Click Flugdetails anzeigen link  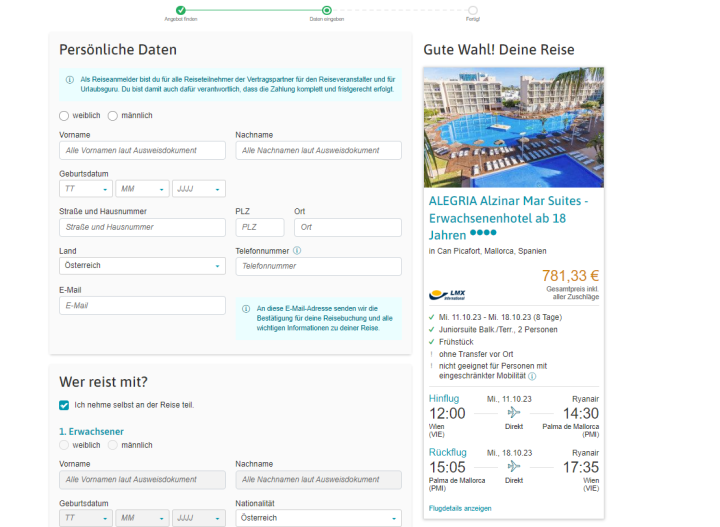click(460, 508)
